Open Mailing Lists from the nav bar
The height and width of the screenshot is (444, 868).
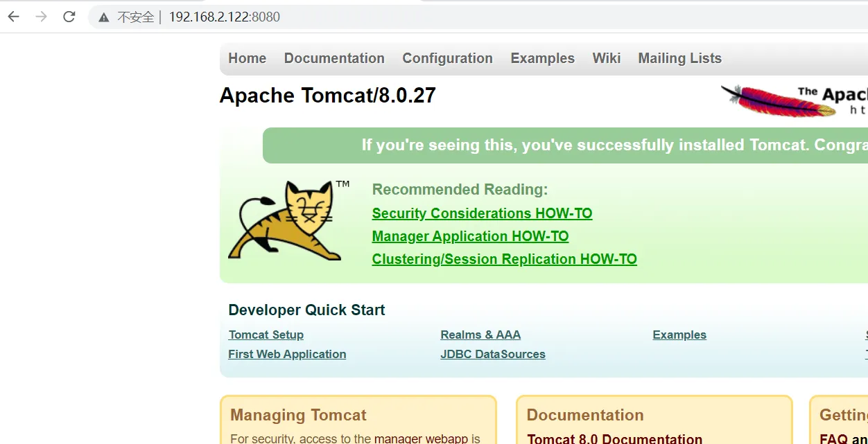(x=679, y=58)
